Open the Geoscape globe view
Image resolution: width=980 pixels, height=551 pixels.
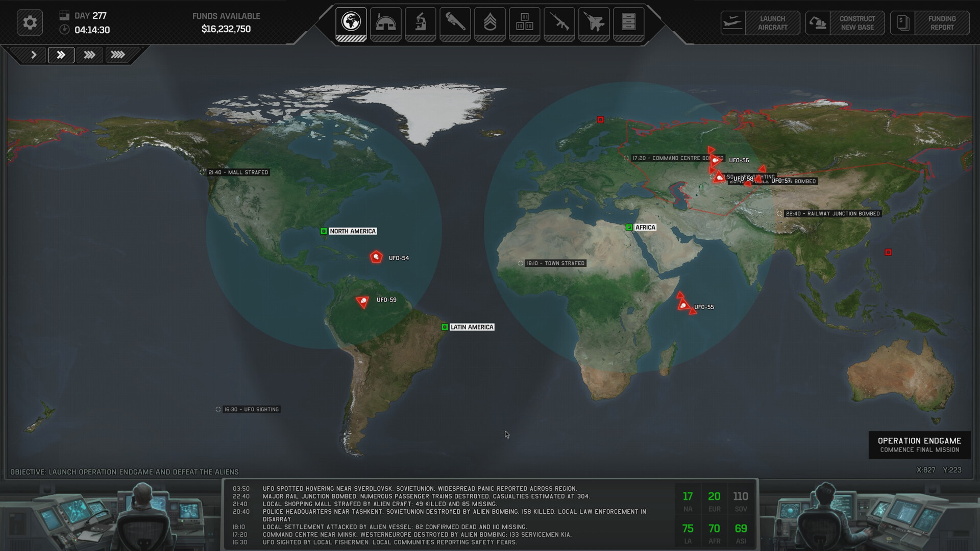[x=351, y=22]
